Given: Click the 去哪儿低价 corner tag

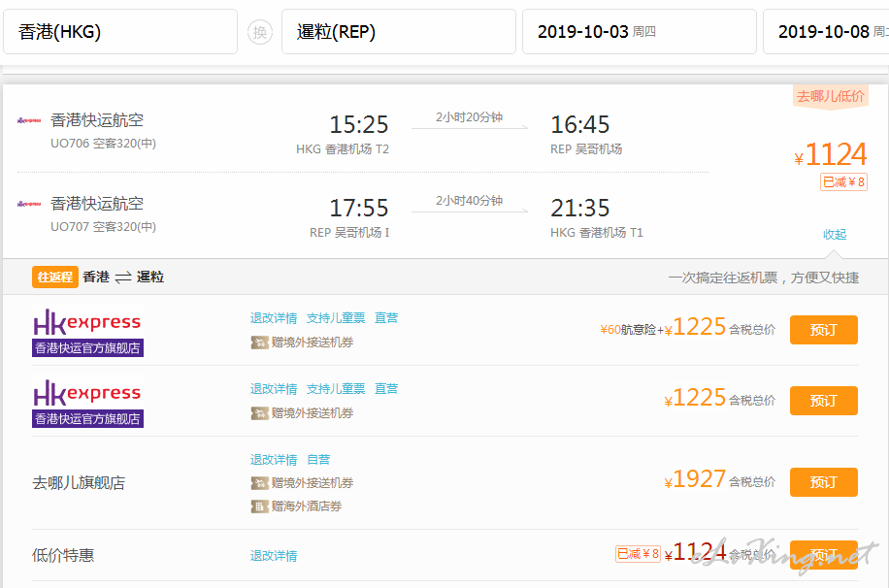Looking at the screenshot, I should pyautogui.click(x=831, y=96).
